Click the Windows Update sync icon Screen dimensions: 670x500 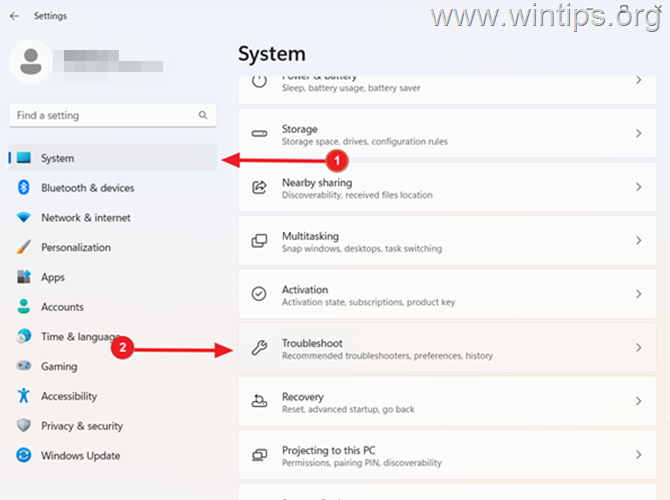(x=24, y=455)
